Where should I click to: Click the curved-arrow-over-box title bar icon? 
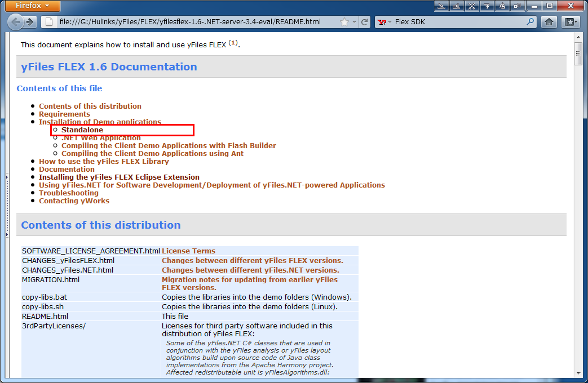point(502,6)
